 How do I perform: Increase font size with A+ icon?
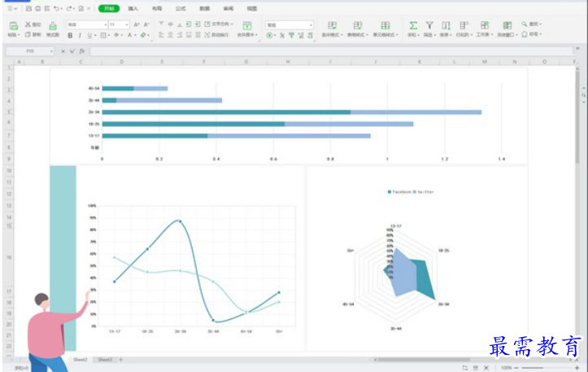137,24
